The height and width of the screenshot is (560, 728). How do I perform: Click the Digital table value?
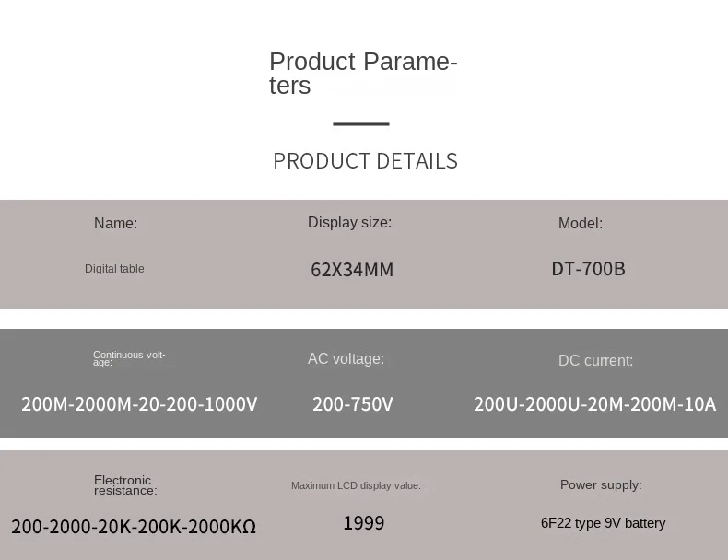pyautogui.click(x=114, y=269)
